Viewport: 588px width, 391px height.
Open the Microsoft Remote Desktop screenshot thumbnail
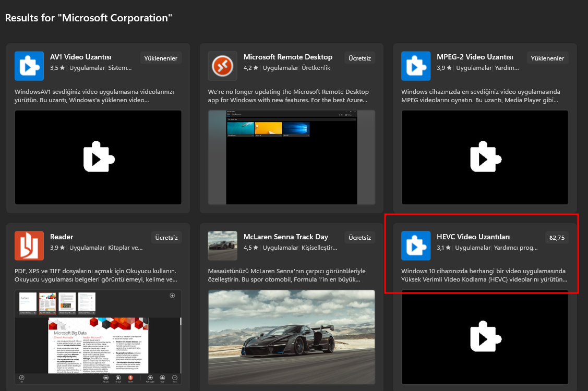[x=292, y=157]
